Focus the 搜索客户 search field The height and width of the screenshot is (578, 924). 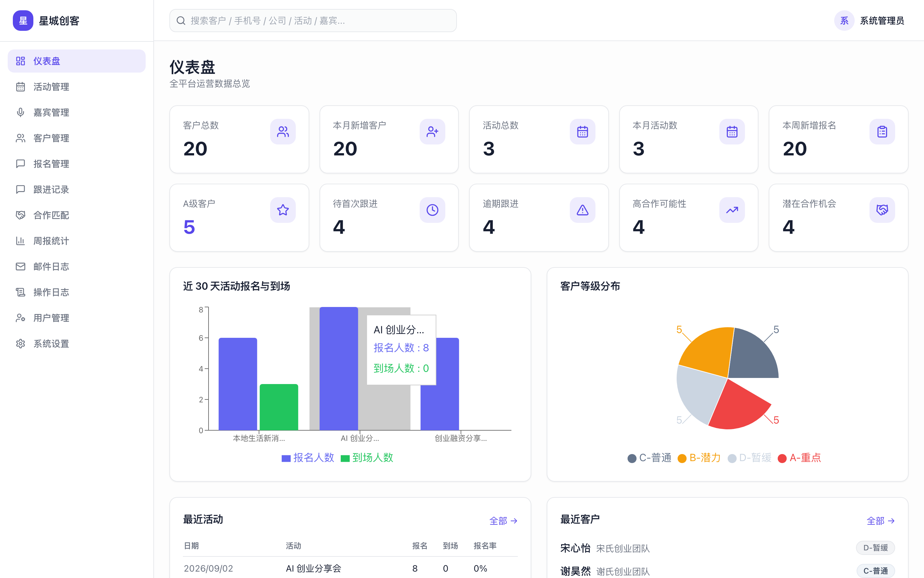(313, 21)
